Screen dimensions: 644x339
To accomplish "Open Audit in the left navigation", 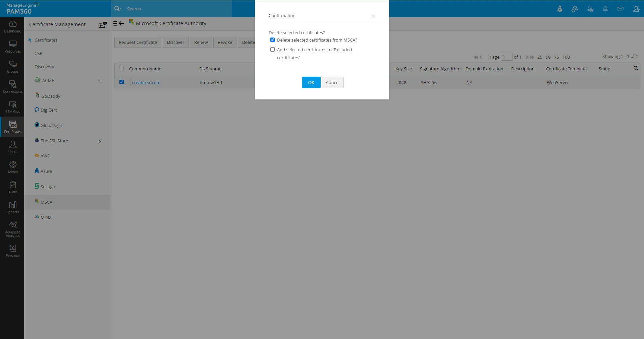I will click(x=12, y=188).
